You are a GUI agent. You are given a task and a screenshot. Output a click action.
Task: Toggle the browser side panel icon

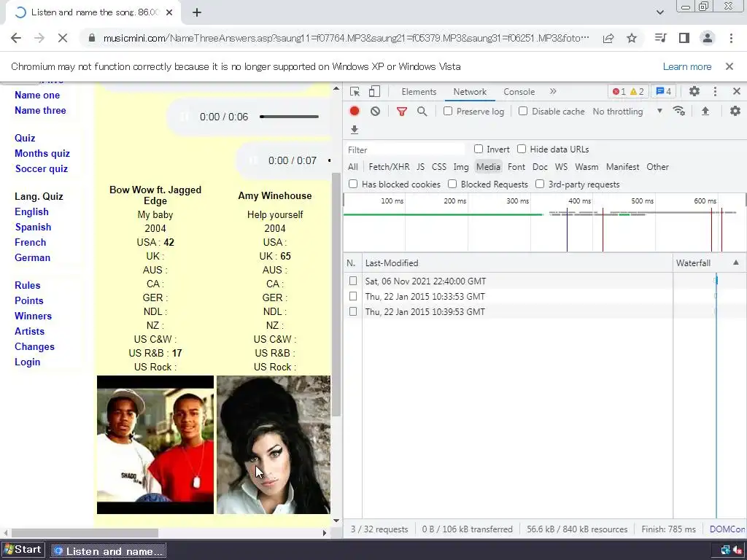[684, 38]
